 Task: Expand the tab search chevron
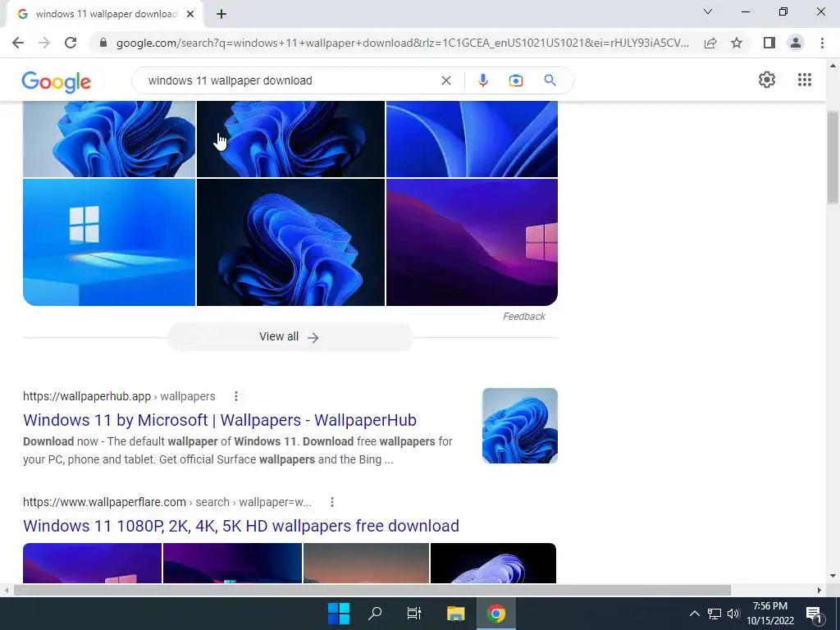(x=708, y=11)
